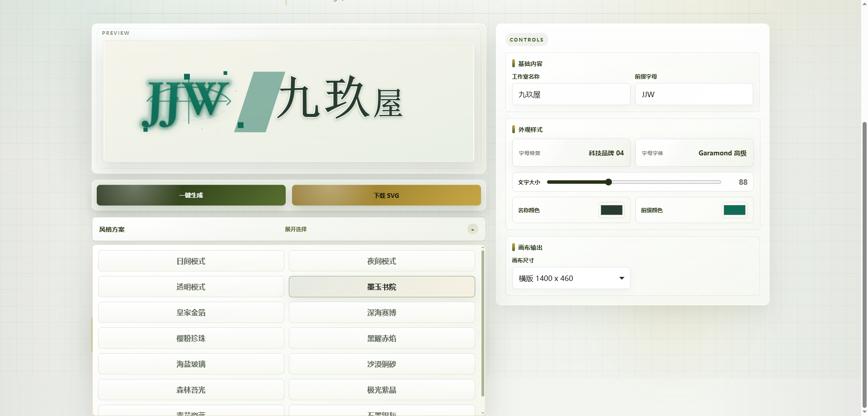The width and height of the screenshot is (868, 416).
Task: Click the PREVIEW label
Action: [116, 33]
